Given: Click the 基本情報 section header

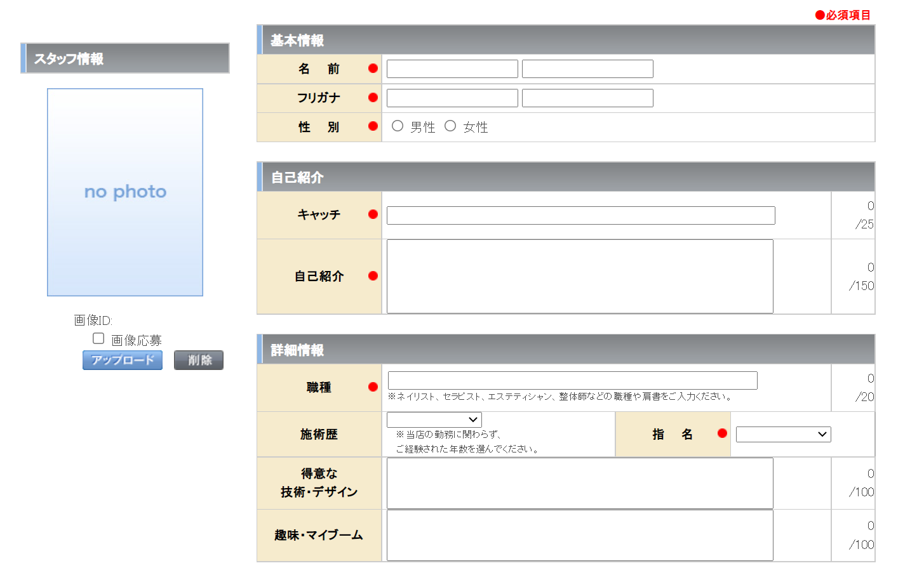Looking at the screenshot, I should click(x=566, y=40).
